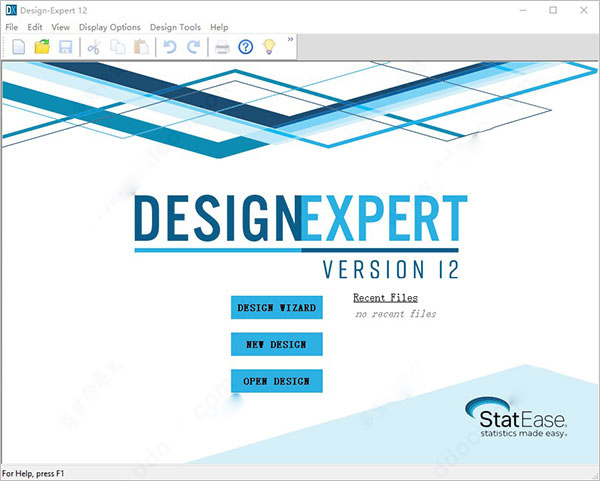The height and width of the screenshot is (481, 600).
Task: Open the View menu
Action: click(61, 27)
